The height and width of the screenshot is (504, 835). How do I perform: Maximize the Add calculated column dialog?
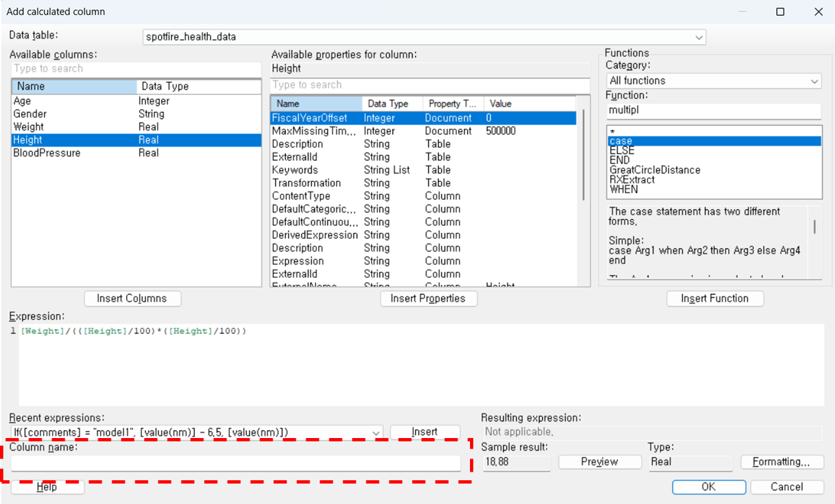point(780,12)
